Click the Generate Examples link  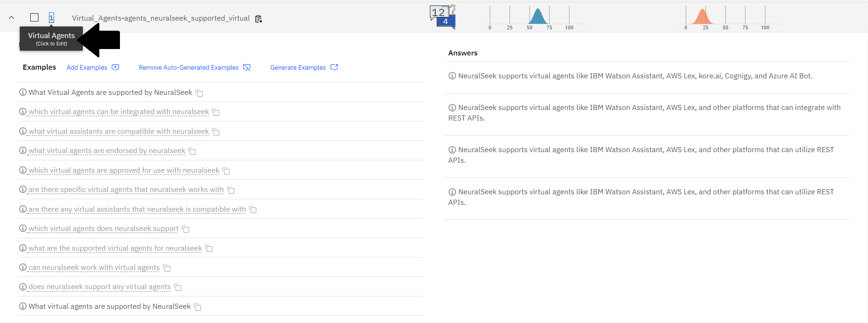[298, 67]
